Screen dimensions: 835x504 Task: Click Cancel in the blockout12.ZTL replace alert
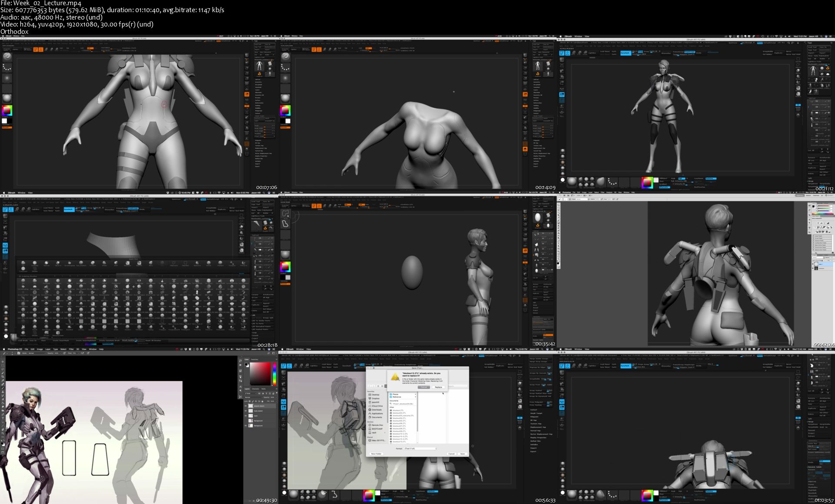click(x=424, y=387)
